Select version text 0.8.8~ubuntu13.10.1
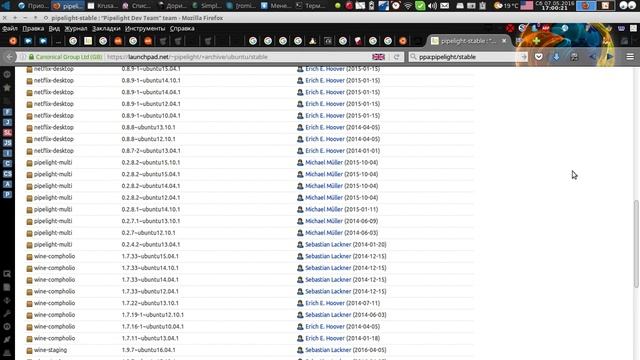The image size is (640, 360). point(148,127)
